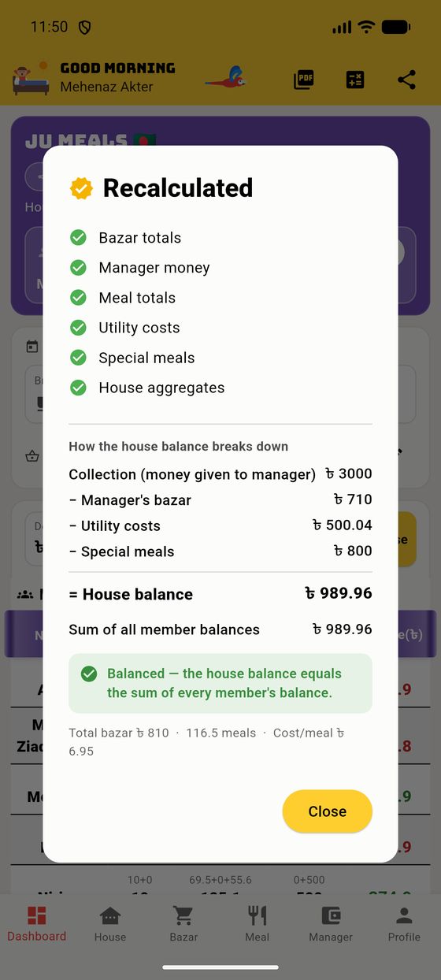The width and height of the screenshot is (441, 980).
Task: Tap the Manager money green checkmark
Action: click(78, 268)
